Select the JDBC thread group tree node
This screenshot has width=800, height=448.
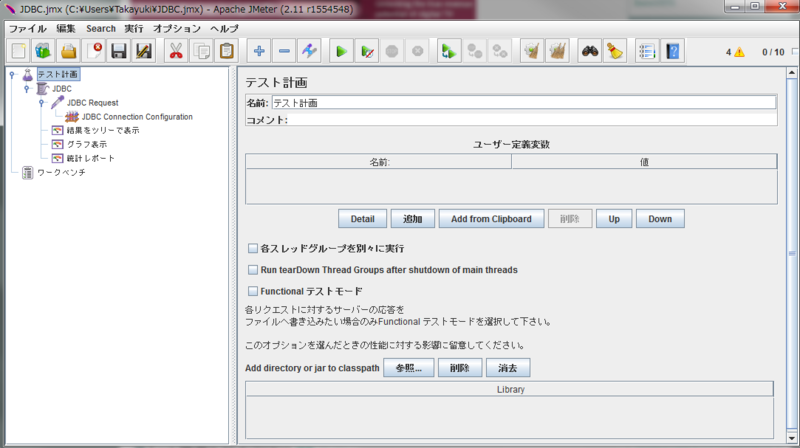pos(62,89)
